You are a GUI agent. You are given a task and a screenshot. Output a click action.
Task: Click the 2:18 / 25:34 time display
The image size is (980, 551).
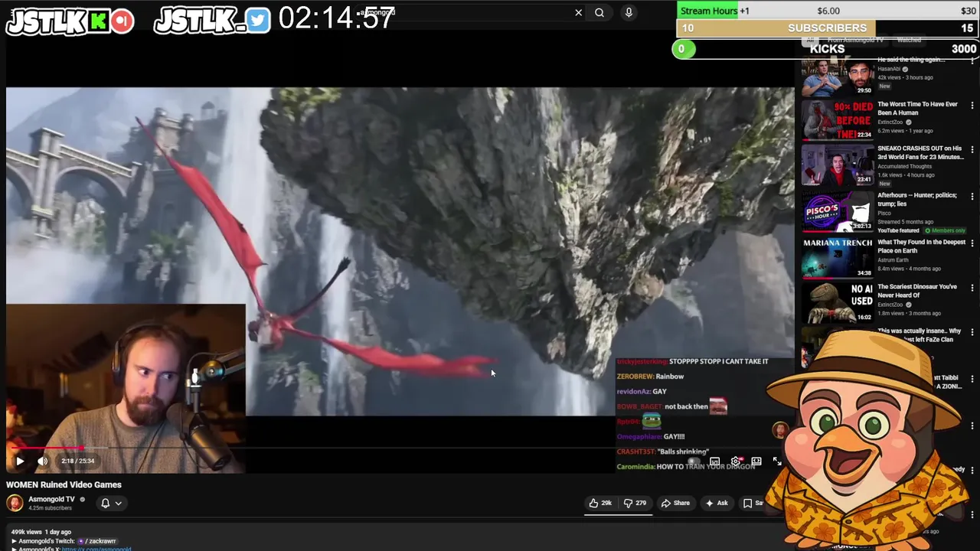pos(77,461)
